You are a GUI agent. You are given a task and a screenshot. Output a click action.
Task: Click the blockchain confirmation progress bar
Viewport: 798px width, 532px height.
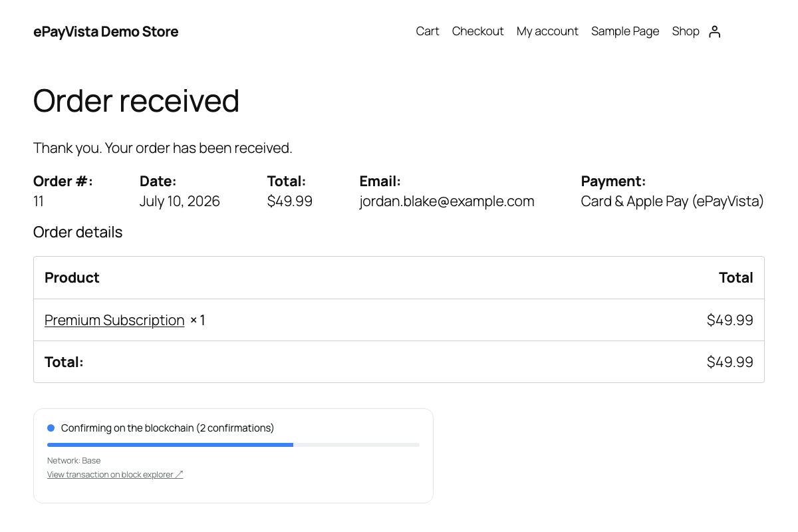click(233, 444)
